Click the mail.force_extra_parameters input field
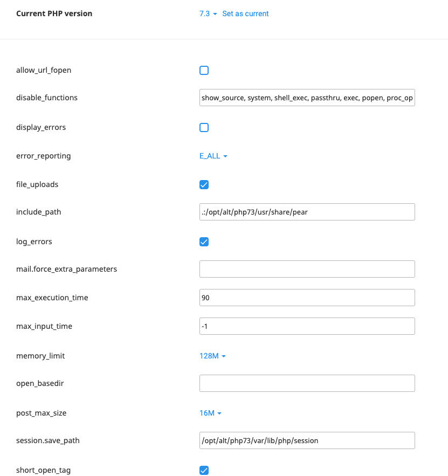The image size is (448, 476). coord(307,269)
